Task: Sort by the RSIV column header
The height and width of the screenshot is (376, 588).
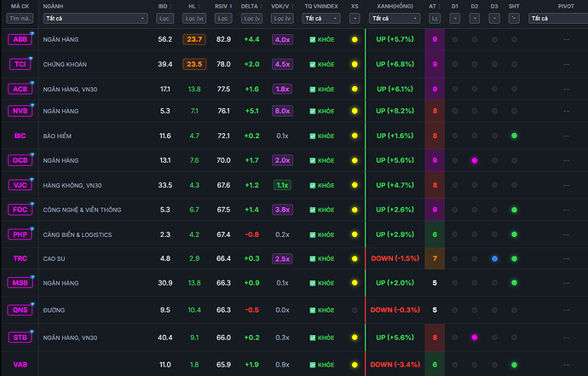Action: [x=223, y=6]
